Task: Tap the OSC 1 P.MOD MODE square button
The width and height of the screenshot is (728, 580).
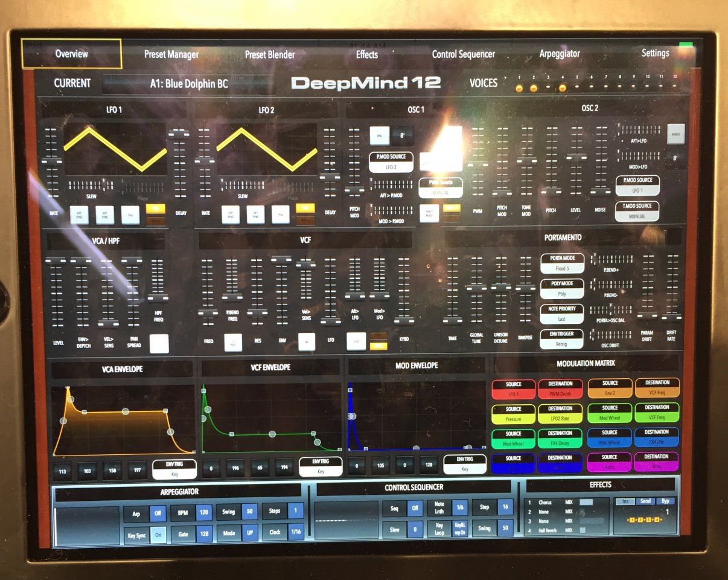Action: (x=429, y=213)
